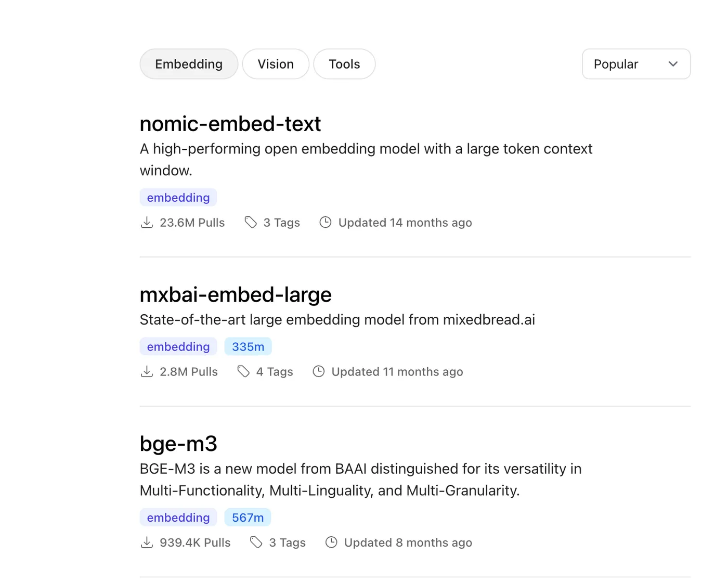Click the 335m size tag badge

pyautogui.click(x=248, y=347)
